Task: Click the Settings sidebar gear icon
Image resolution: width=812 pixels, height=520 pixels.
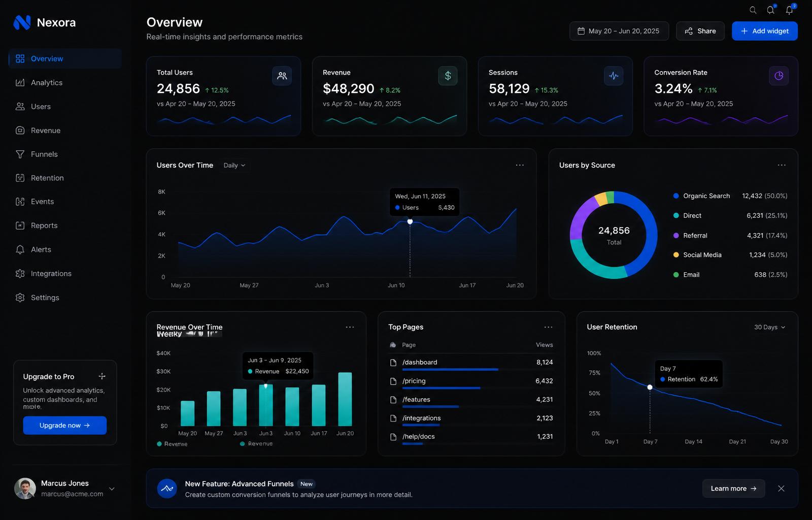Action: point(20,298)
